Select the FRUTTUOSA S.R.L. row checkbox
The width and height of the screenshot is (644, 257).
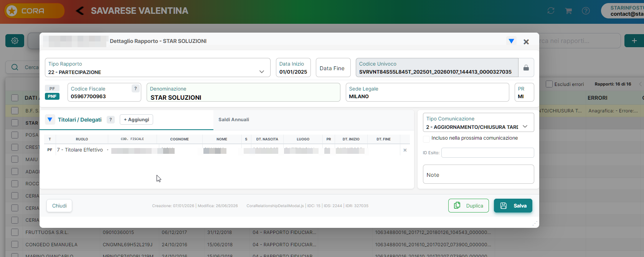pos(15,232)
